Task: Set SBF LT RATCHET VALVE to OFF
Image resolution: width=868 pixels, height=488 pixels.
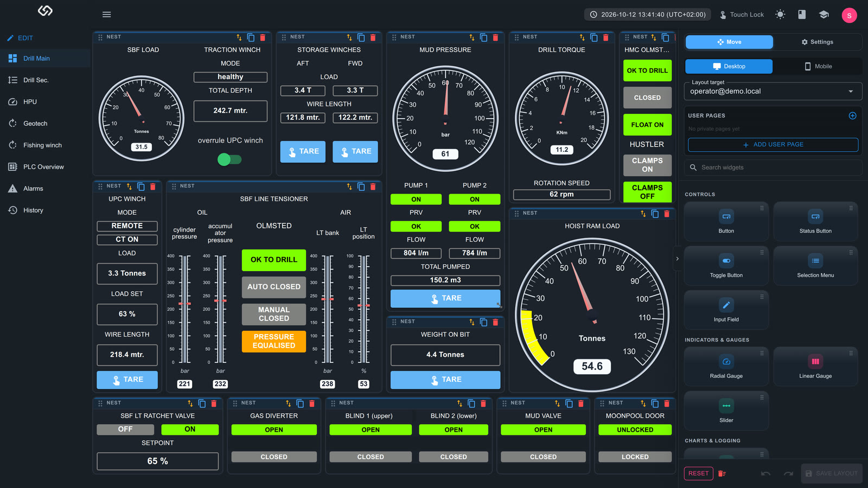Action: [x=125, y=429]
